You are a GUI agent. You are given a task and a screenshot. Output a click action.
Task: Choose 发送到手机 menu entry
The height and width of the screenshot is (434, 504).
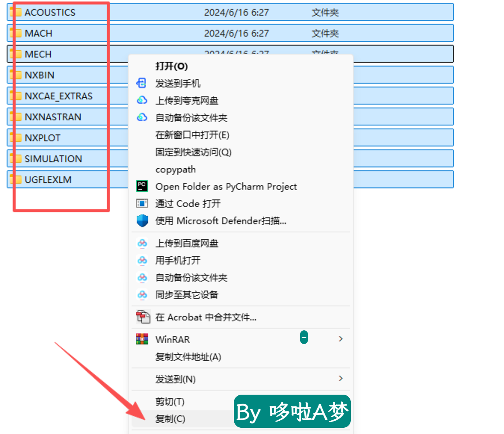click(x=178, y=83)
